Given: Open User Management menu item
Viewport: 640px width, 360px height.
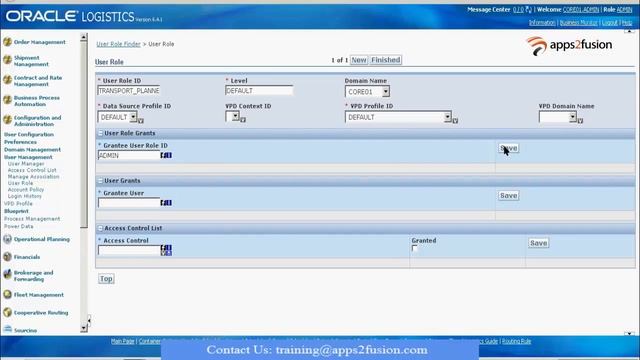Looking at the screenshot, I should tap(28, 157).
